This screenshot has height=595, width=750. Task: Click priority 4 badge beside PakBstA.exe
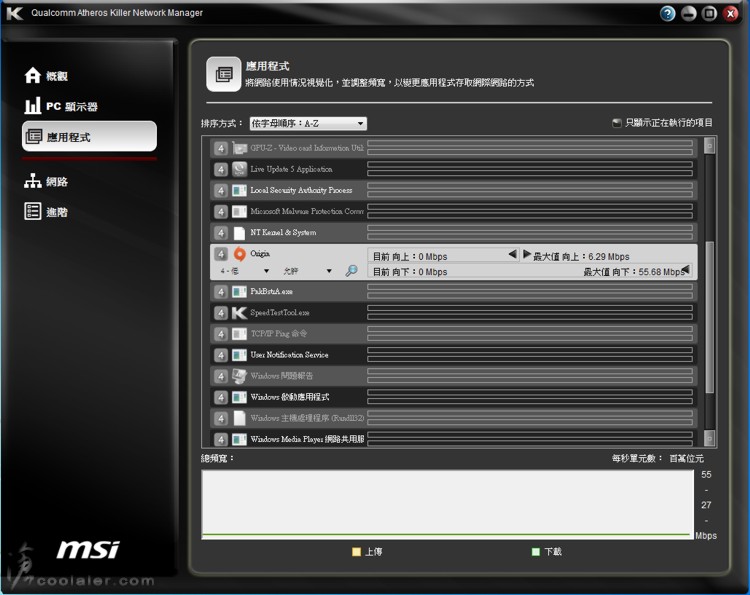pos(221,291)
